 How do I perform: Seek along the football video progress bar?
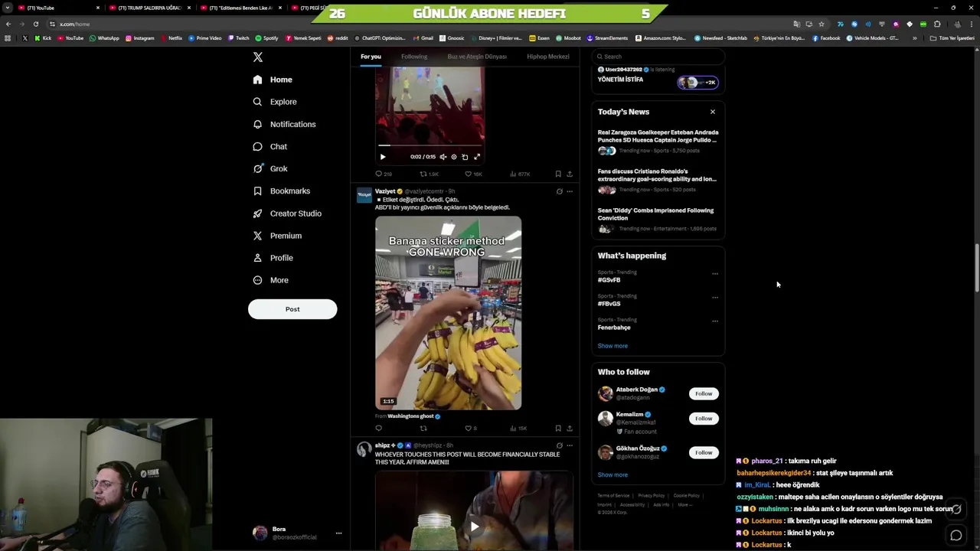pyautogui.click(x=430, y=145)
